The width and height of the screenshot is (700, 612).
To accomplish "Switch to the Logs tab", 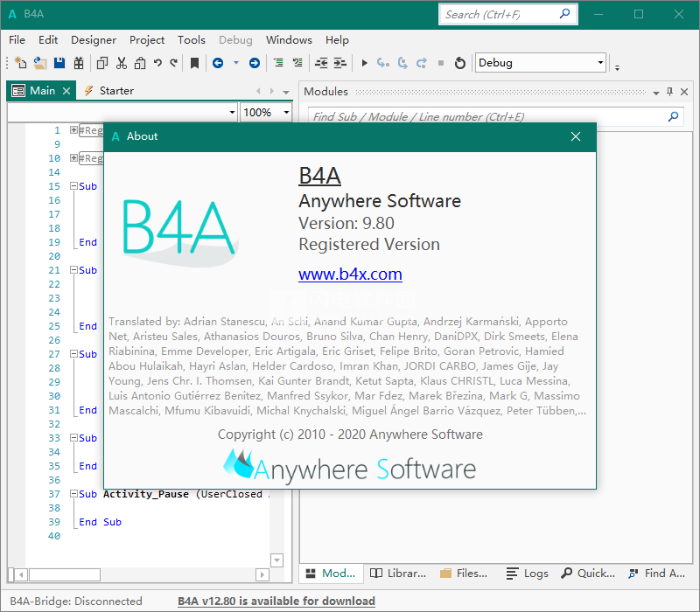I will 528,574.
